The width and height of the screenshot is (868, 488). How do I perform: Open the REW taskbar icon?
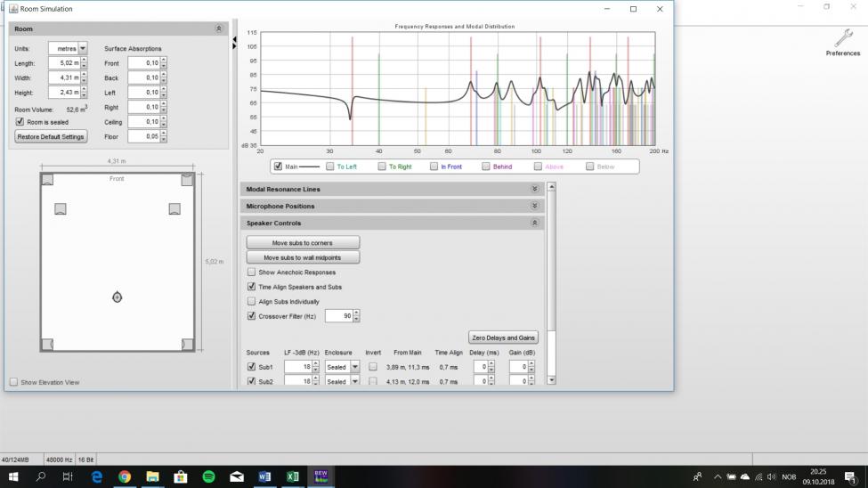click(x=320, y=476)
